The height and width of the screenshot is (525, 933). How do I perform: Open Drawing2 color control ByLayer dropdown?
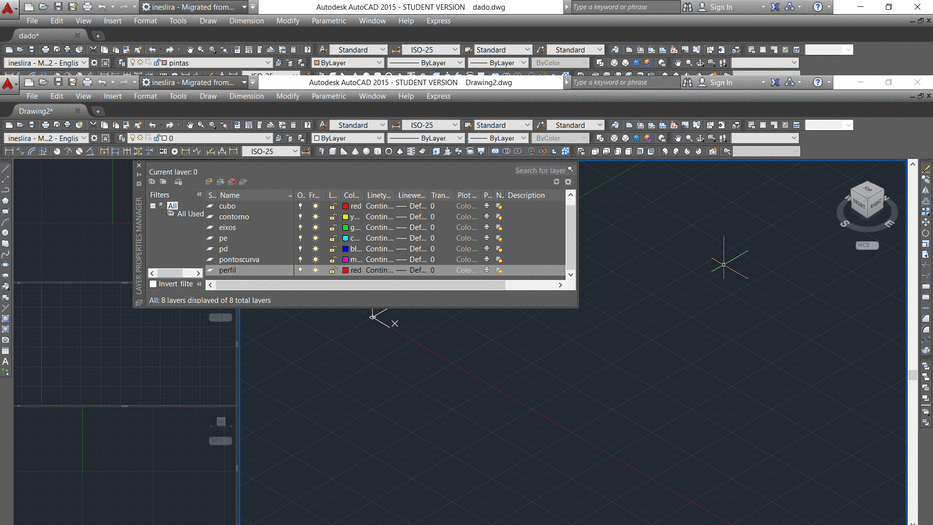(x=348, y=138)
